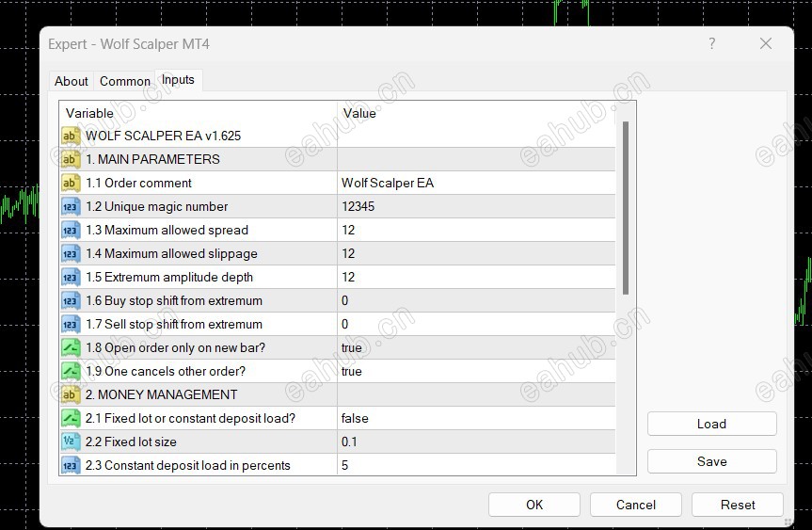Open the true value for Open order only on new bar

[352, 347]
